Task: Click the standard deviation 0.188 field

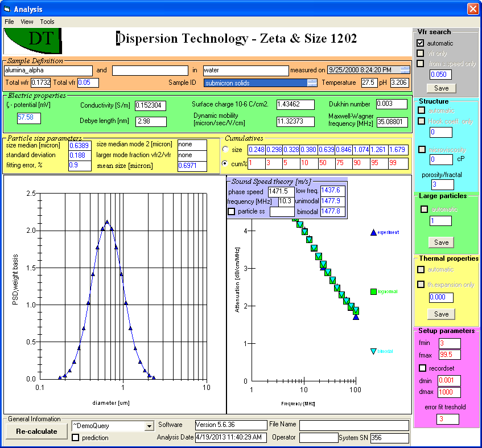Action: point(80,155)
